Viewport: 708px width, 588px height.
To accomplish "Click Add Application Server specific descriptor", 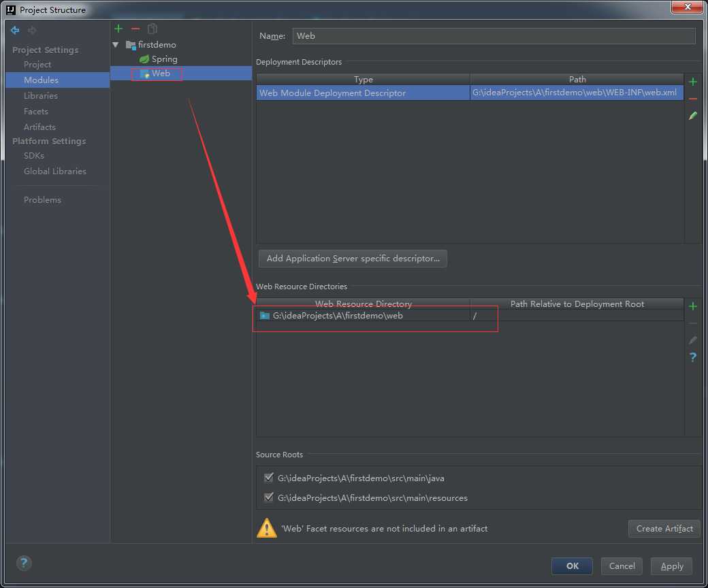I will pyautogui.click(x=353, y=259).
